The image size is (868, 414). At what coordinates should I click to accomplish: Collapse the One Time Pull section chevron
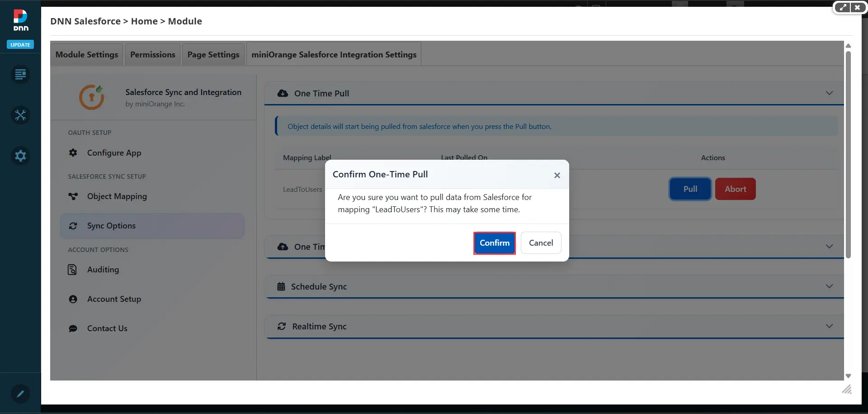[x=829, y=93]
